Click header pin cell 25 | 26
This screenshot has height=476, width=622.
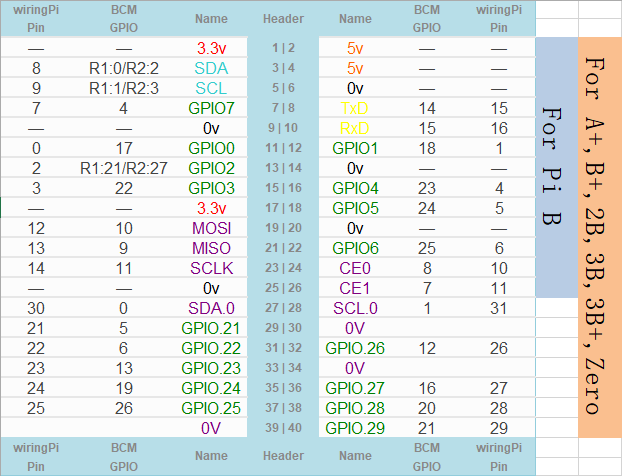283,288
